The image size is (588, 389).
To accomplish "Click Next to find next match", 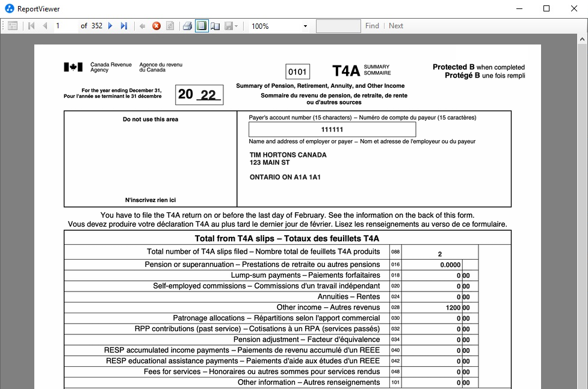I will [395, 25].
